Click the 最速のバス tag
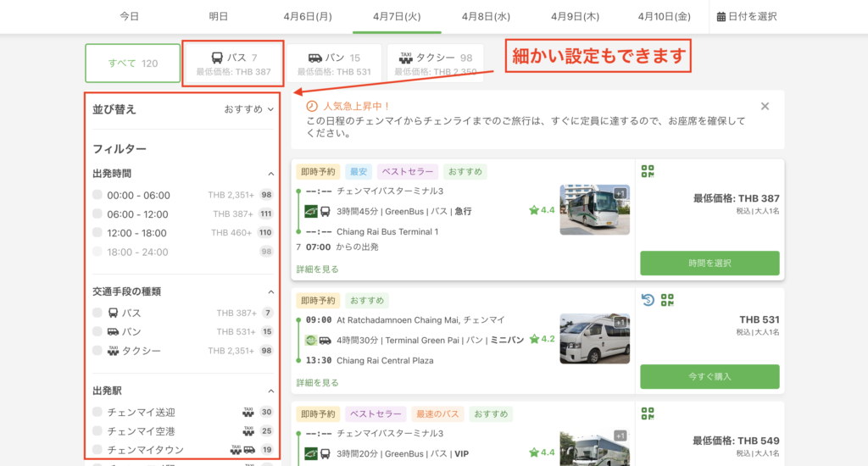The width and height of the screenshot is (868, 466). (x=437, y=414)
